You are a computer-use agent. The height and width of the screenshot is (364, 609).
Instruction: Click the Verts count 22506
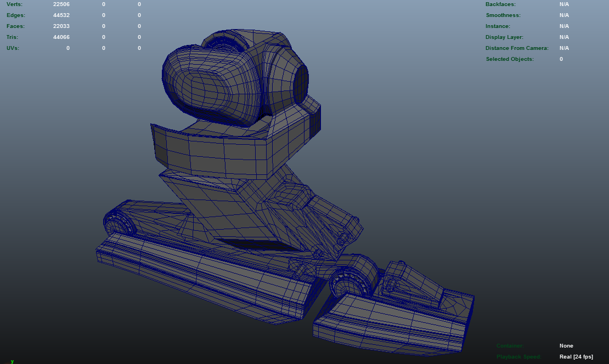point(61,4)
